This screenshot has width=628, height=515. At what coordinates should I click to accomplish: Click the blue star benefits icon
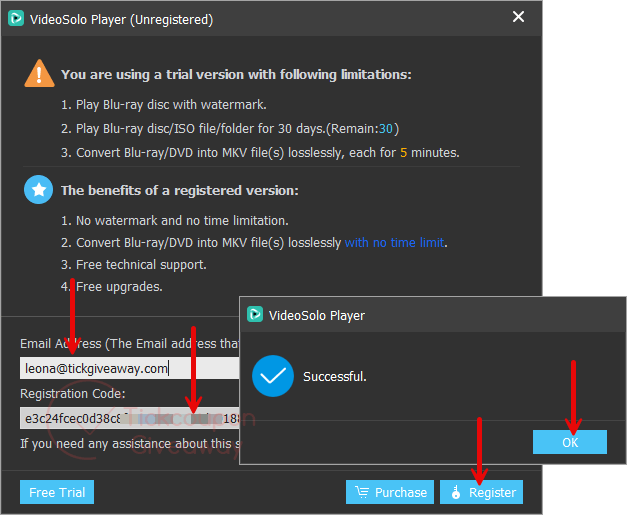(x=38, y=189)
